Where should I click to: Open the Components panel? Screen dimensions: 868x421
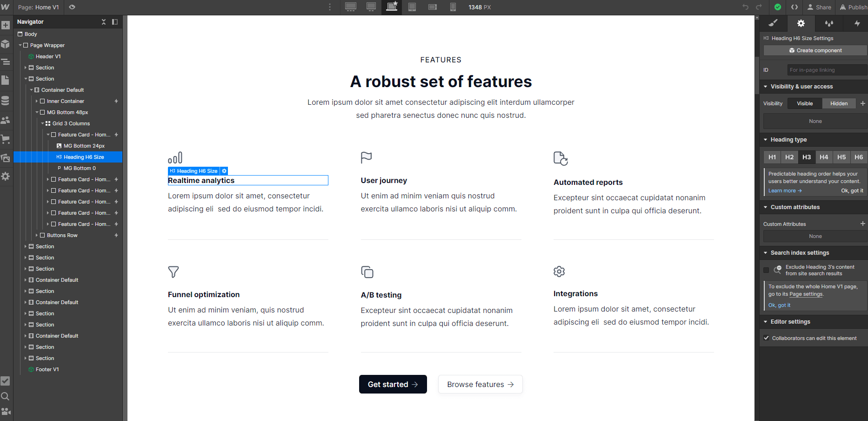6,44
